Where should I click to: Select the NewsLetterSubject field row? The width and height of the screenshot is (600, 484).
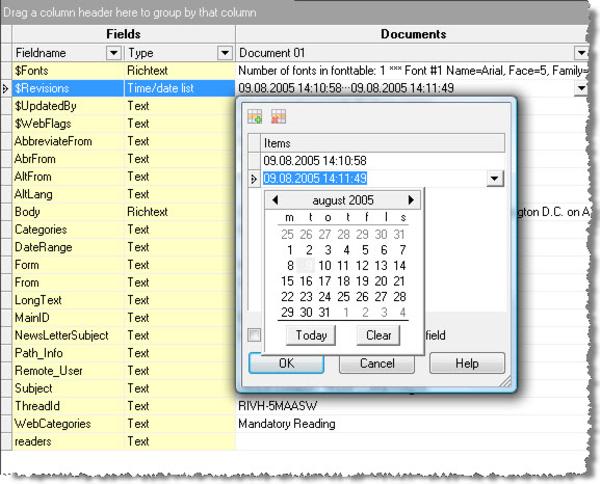tap(67, 335)
